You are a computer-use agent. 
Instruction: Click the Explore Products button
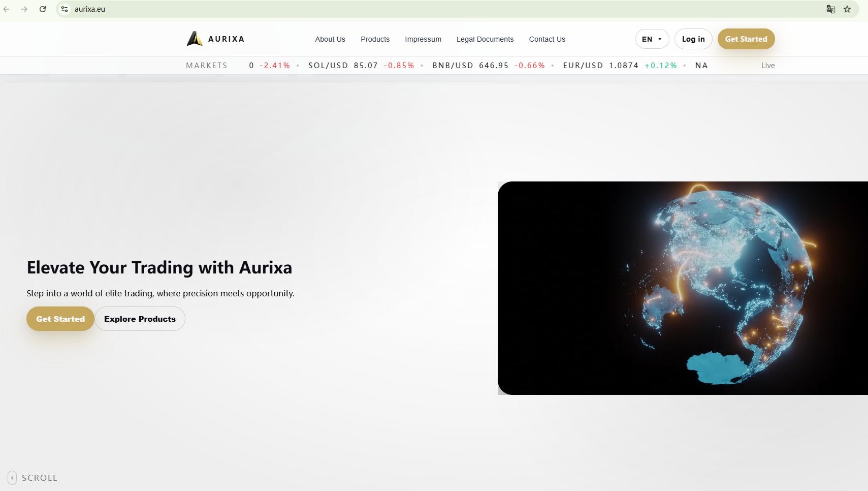[x=140, y=319]
